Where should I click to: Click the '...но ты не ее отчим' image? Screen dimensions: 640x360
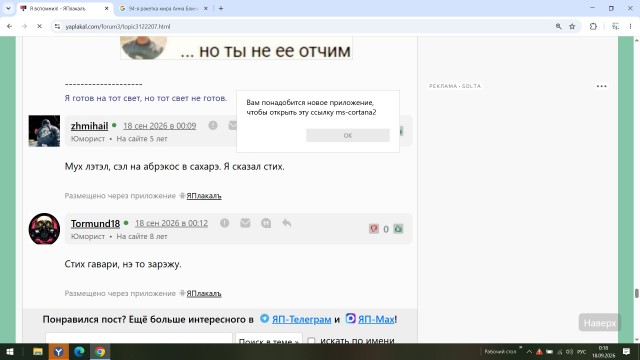(x=236, y=48)
